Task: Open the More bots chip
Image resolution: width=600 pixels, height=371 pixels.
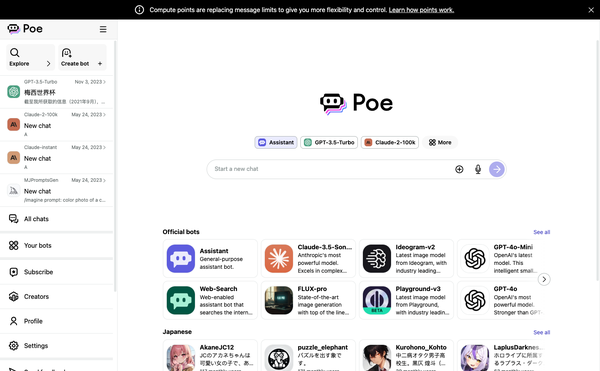Action: [440, 142]
